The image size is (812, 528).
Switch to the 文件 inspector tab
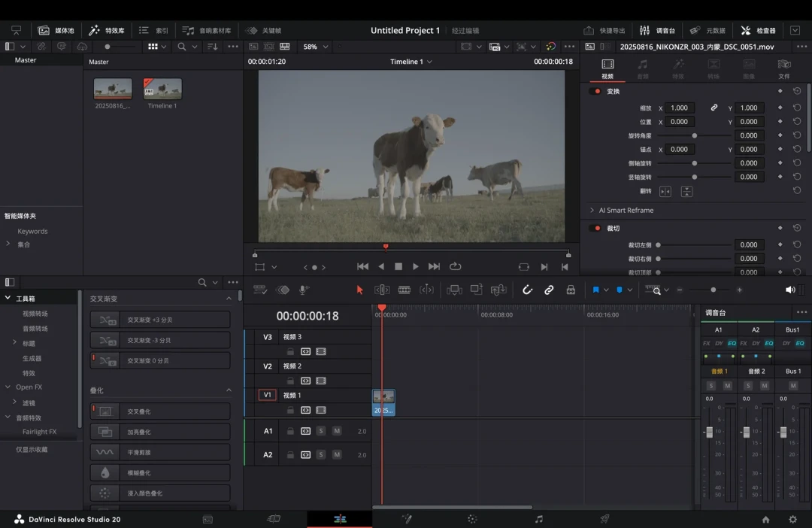click(784, 69)
